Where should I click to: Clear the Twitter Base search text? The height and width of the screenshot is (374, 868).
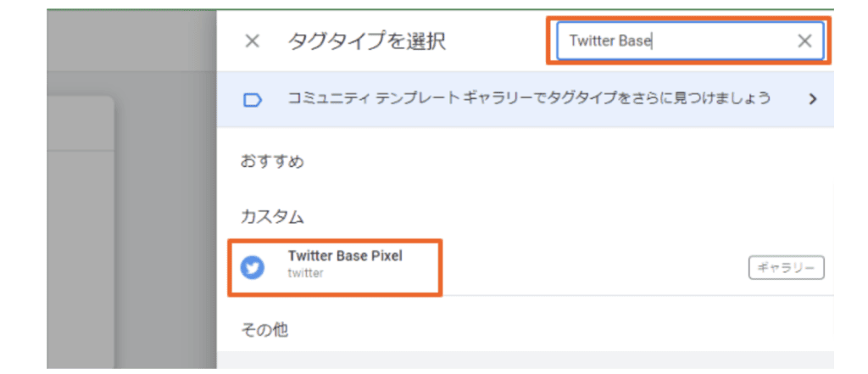click(804, 41)
